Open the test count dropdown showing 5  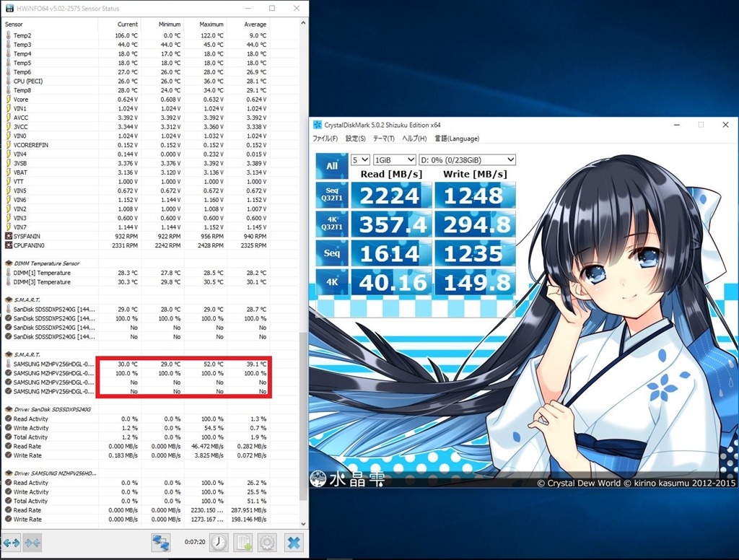360,159
